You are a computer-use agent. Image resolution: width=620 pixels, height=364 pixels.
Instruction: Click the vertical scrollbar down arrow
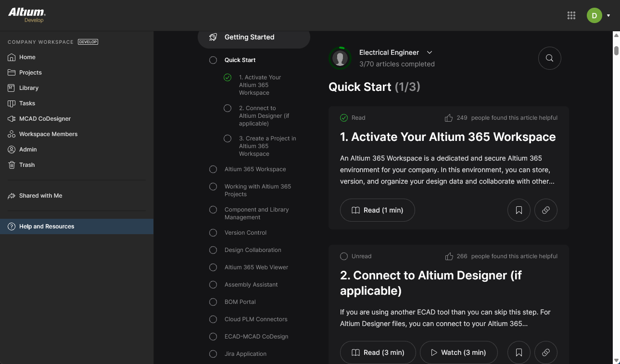[616, 360]
